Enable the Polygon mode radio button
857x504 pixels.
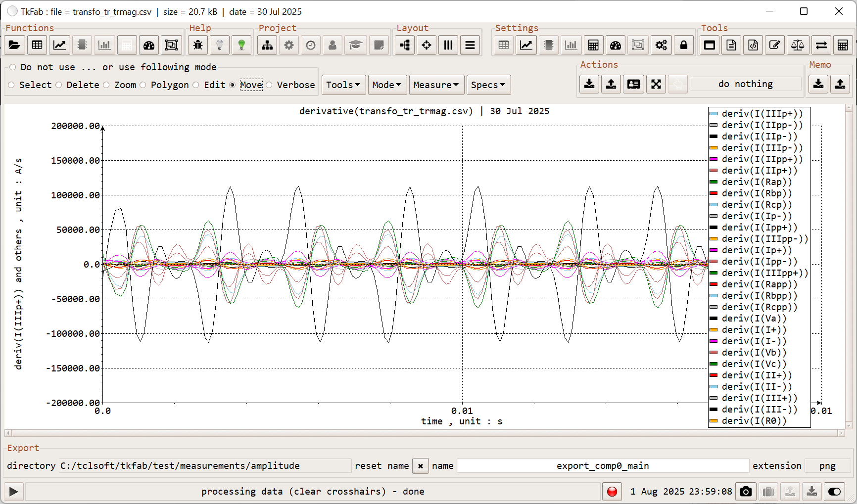(x=143, y=85)
